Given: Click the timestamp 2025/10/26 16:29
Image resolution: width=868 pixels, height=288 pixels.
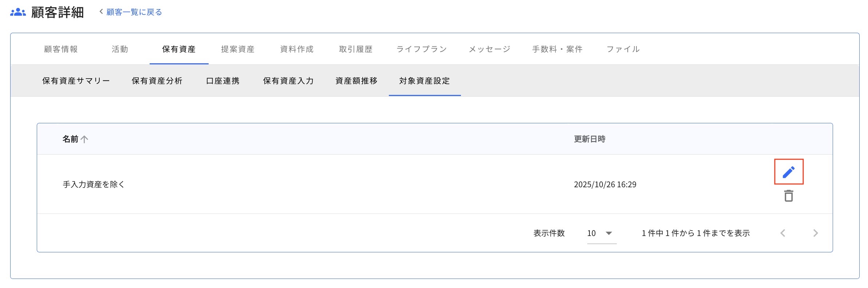Looking at the screenshot, I should (x=605, y=184).
